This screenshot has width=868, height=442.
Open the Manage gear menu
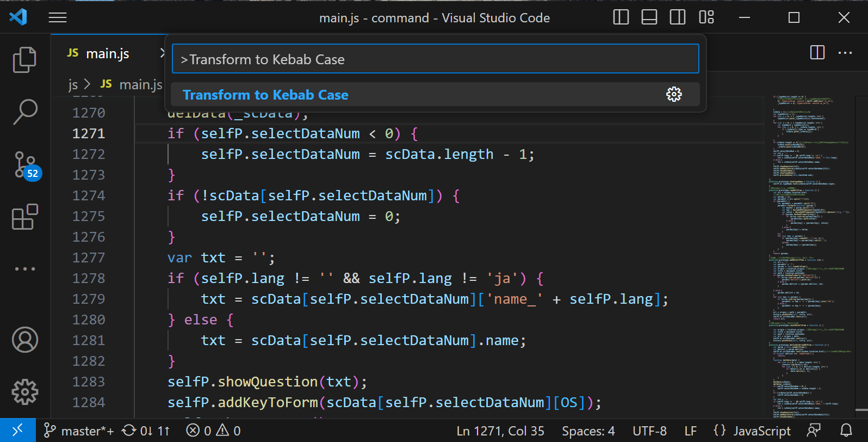click(24, 392)
